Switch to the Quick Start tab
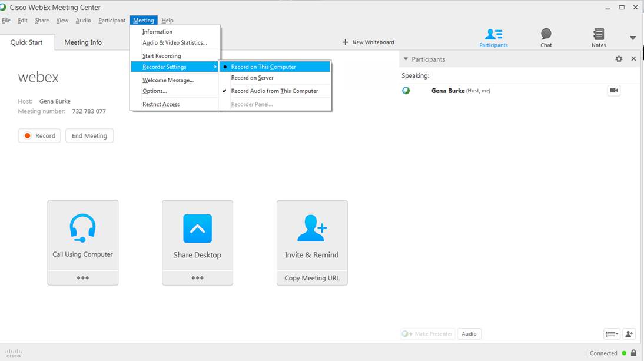The image size is (644, 361). [26, 42]
